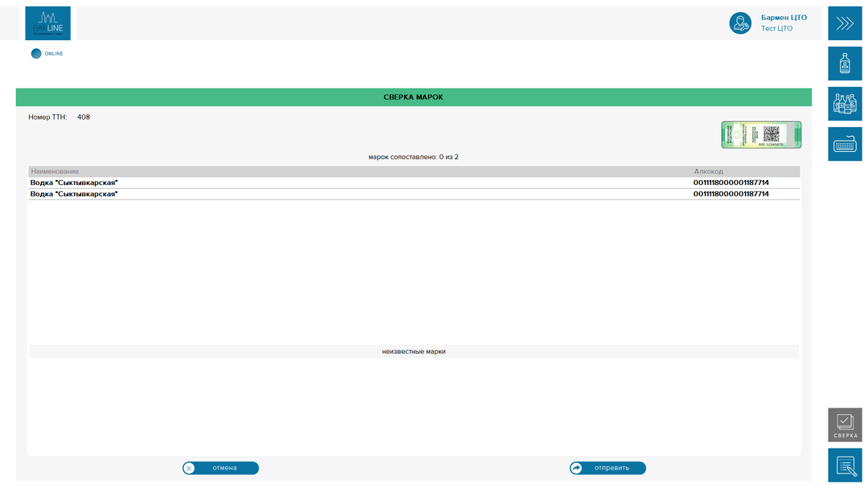The height and width of the screenshot is (488, 868).
Task: Select the СВЕРКА sidebar button
Action: coord(845,424)
